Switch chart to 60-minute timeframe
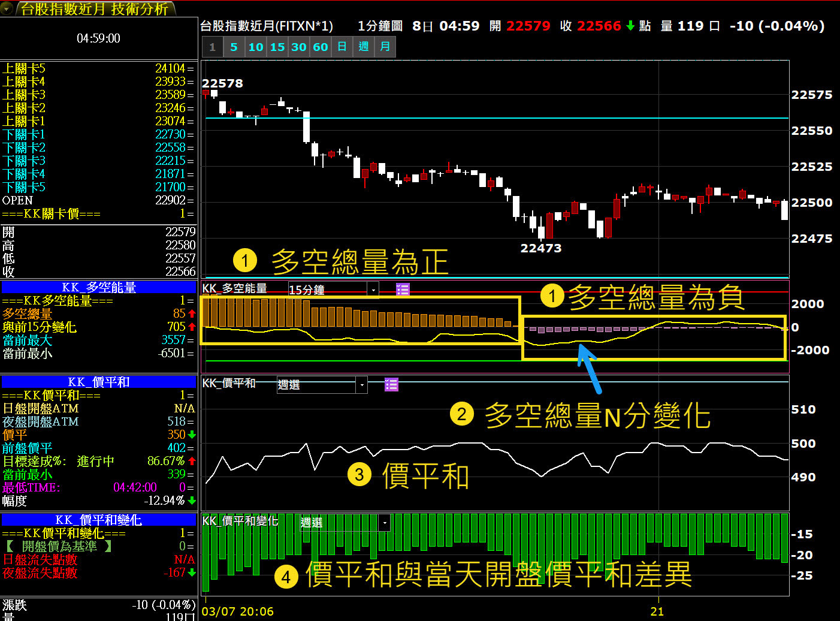 click(x=321, y=47)
